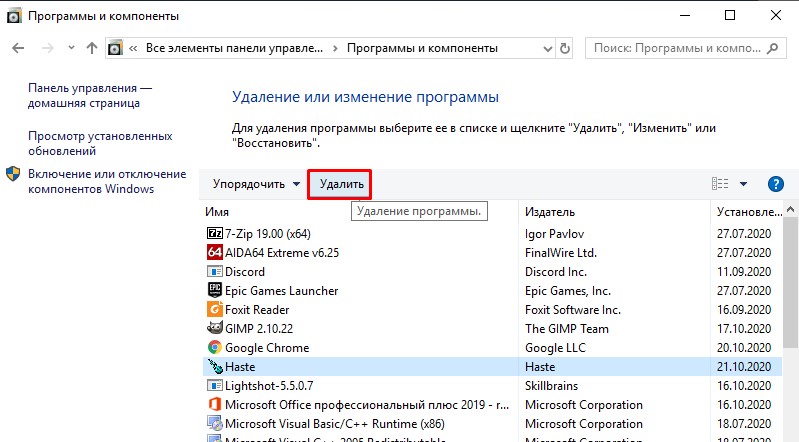
Task: Click the Discord app icon
Action: pyautogui.click(x=214, y=271)
